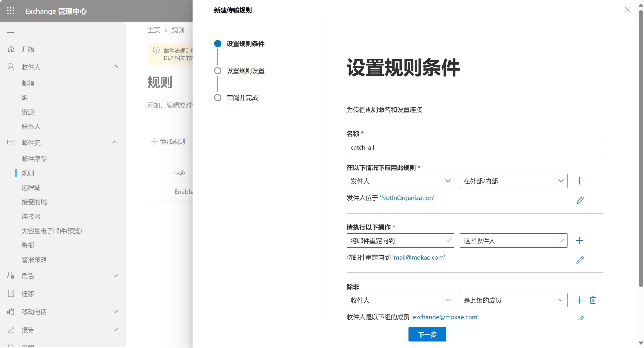Go to 开始 in the sidebar

[x=28, y=49]
